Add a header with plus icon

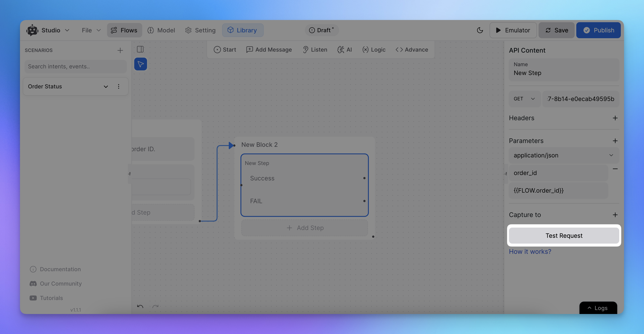[615, 118]
